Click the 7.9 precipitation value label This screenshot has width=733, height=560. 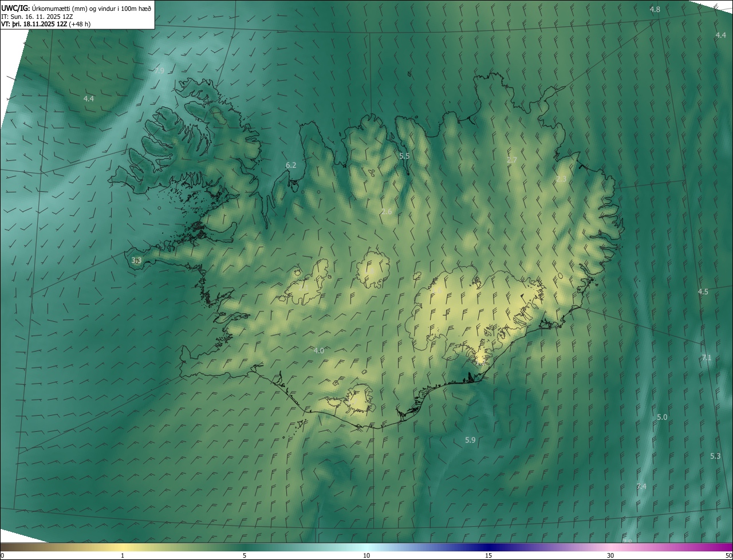(159, 70)
